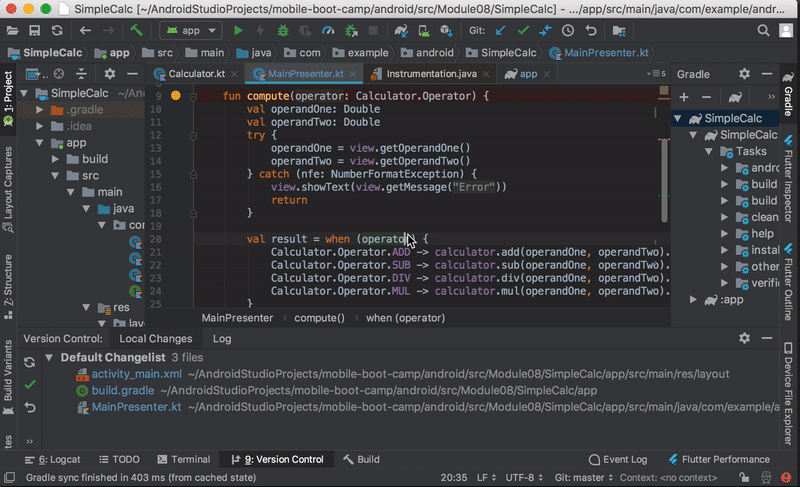
Task: Open the app run configuration dropdown
Action: point(192,31)
